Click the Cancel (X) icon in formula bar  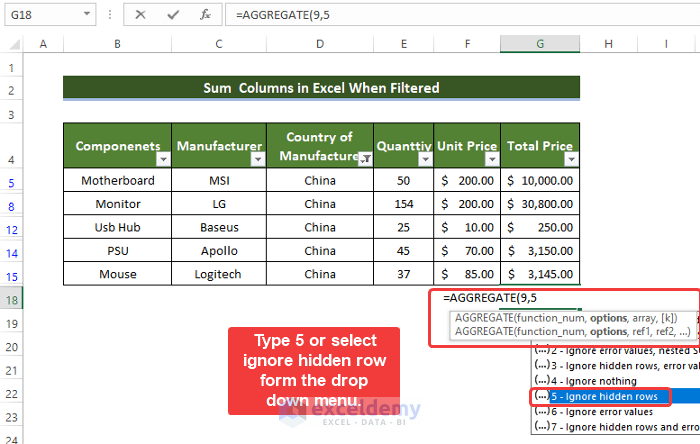coord(140,16)
